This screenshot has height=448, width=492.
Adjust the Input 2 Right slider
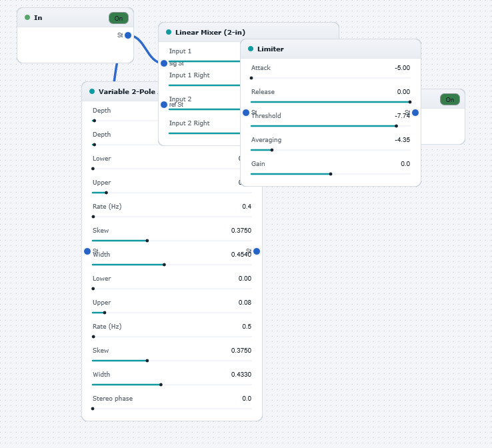click(204, 133)
